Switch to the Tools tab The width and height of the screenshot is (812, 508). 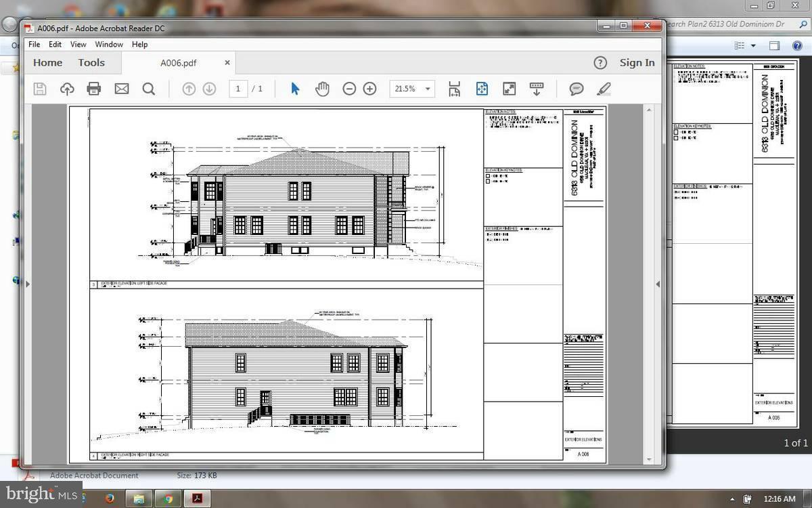[x=91, y=62]
